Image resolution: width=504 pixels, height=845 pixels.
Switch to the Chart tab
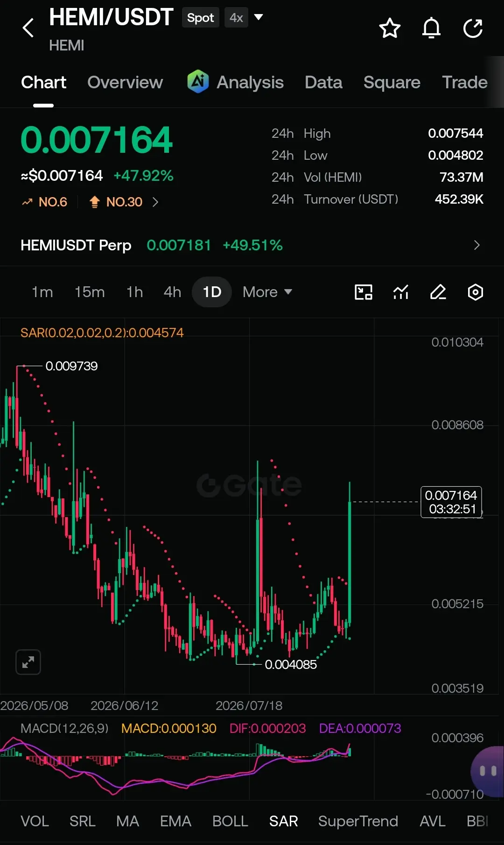click(43, 82)
